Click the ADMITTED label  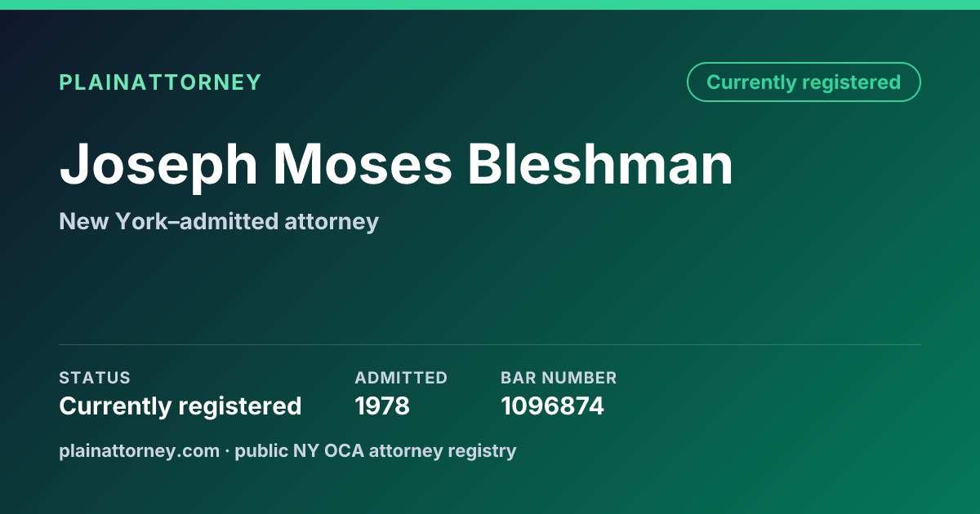pyautogui.click(x=401, y=378)
